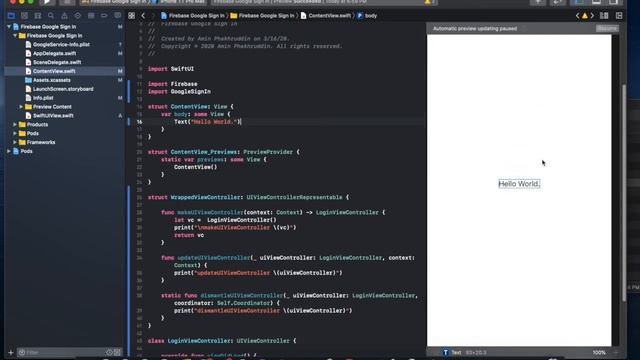Open the scheme selector Firebase Google Sign In
640x360 pixels.
pyautogui.click(x=114, y=2)
